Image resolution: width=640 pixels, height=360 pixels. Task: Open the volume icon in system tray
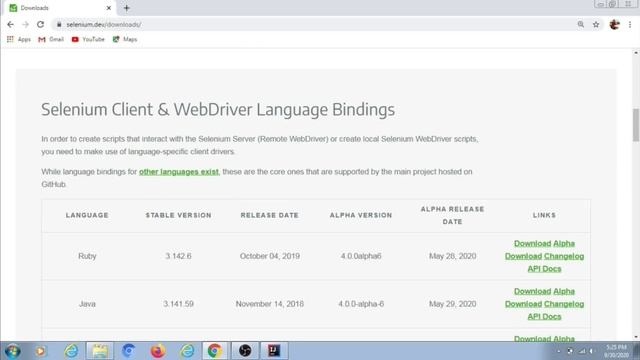(x=591, y=351)
